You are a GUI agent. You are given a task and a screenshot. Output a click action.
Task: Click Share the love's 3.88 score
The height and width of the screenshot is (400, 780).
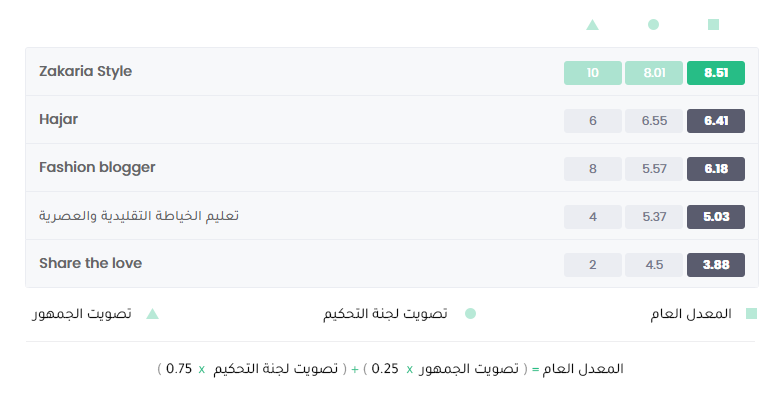(716, 265)
